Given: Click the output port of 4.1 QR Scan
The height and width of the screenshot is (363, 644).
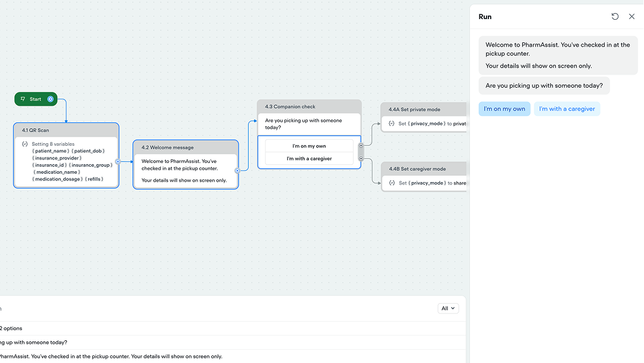Looking at the screenshot, I should pos(117,161).
